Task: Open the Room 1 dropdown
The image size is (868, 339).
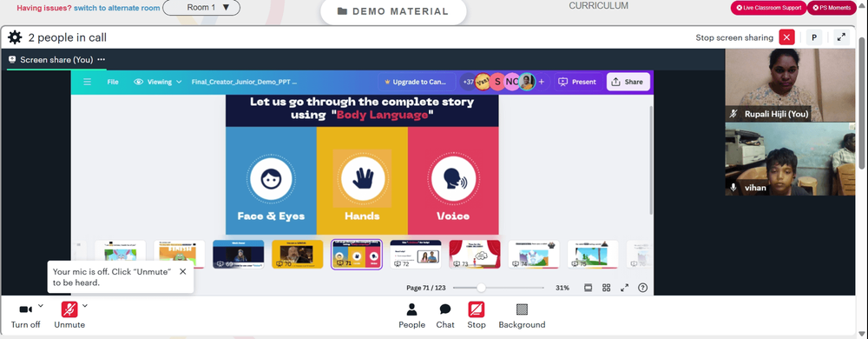Action: [x=201, y=8]
